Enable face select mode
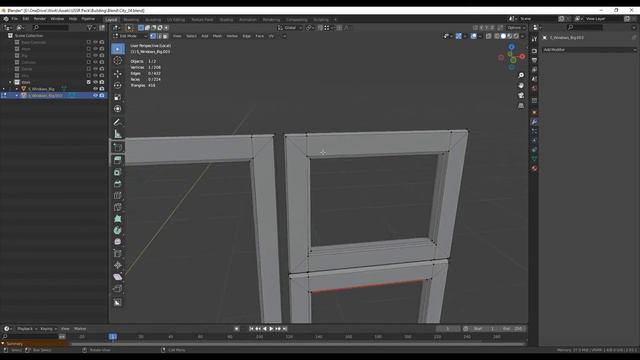The width and height of the screenshot is (640, 360). [x=165, y=36]
